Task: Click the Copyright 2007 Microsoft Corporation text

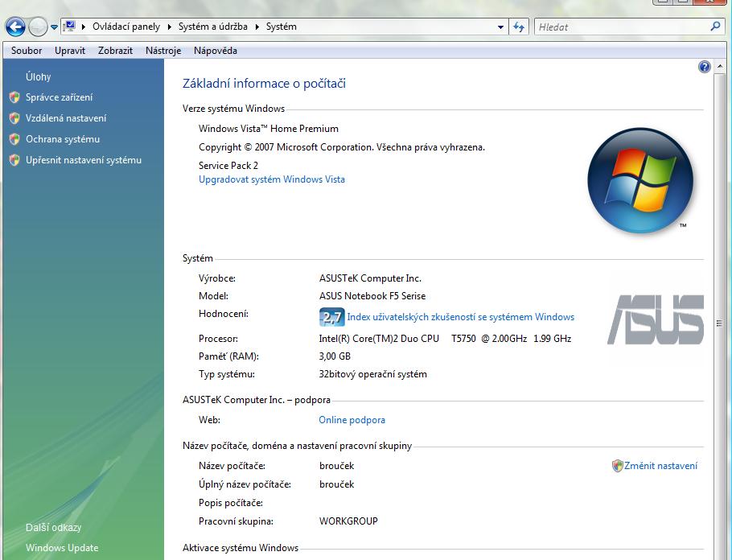Action: pyautogui.click(x=342, y=147)
